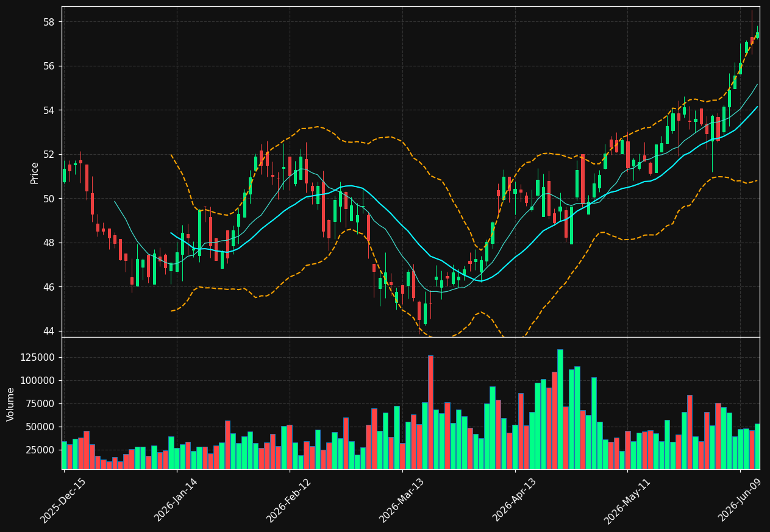
Task: Click the 2026-Jan-14 date label
Action: [x=176, y=500]
